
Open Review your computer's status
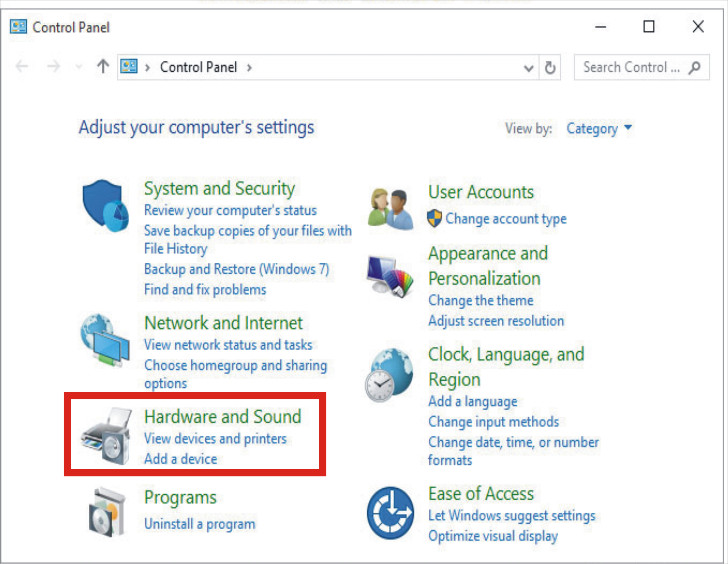click(230, 211)
